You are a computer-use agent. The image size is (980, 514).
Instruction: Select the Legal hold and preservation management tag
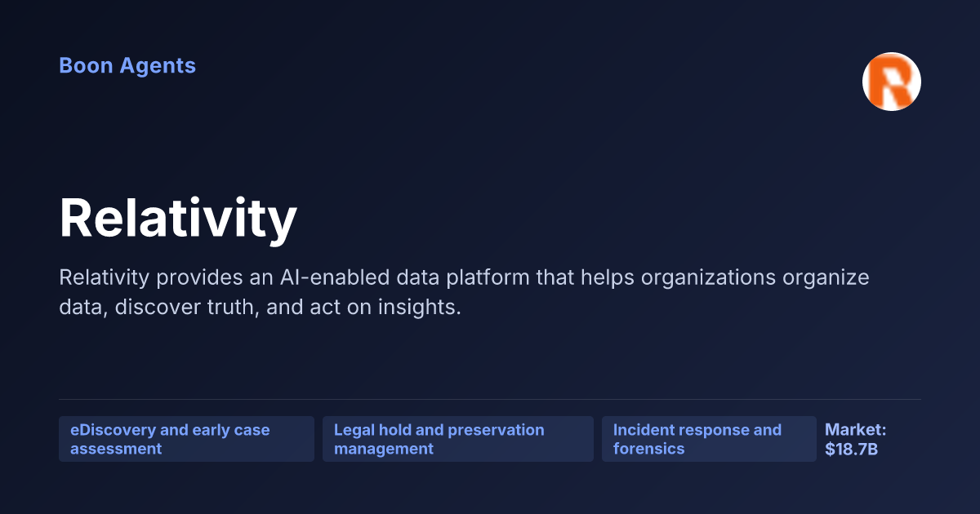pos(458,439)
